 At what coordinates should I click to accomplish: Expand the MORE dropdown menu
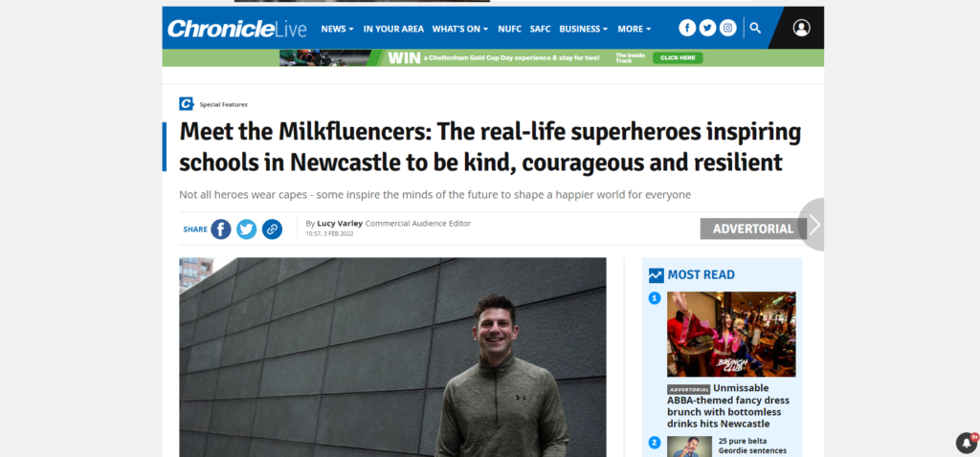click(x=634, y=29)
